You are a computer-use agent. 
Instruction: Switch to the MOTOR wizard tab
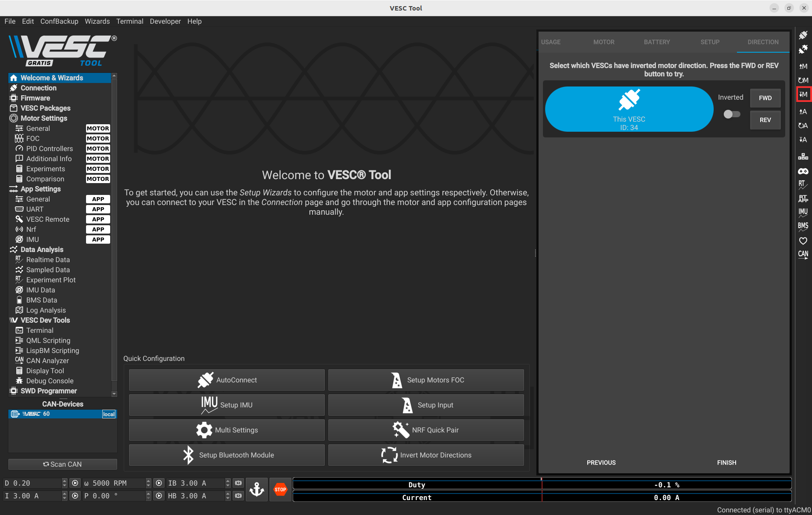pos(604,42)
